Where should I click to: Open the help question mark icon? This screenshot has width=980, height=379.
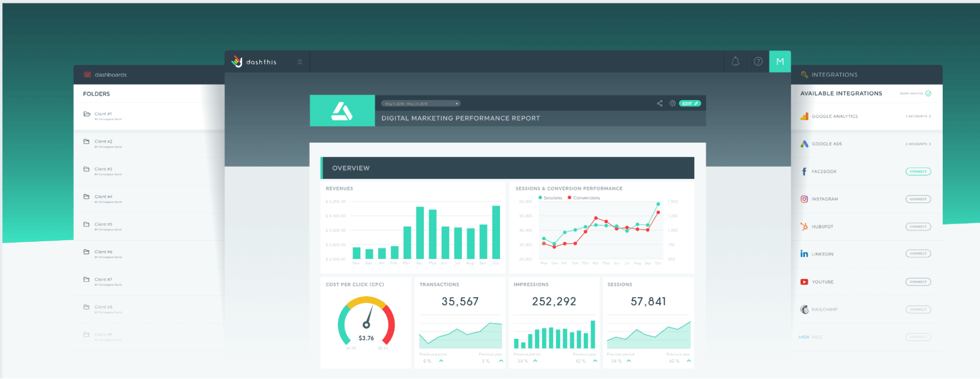[x=758, y=61]
